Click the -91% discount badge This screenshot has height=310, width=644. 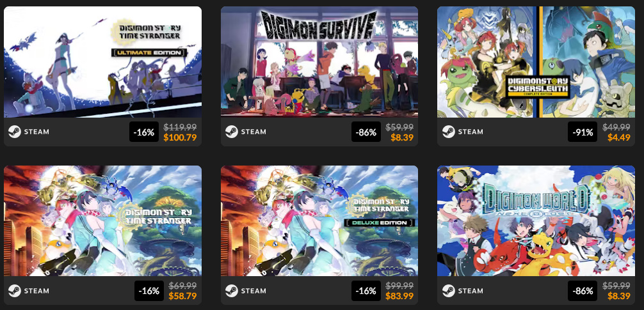583,132
